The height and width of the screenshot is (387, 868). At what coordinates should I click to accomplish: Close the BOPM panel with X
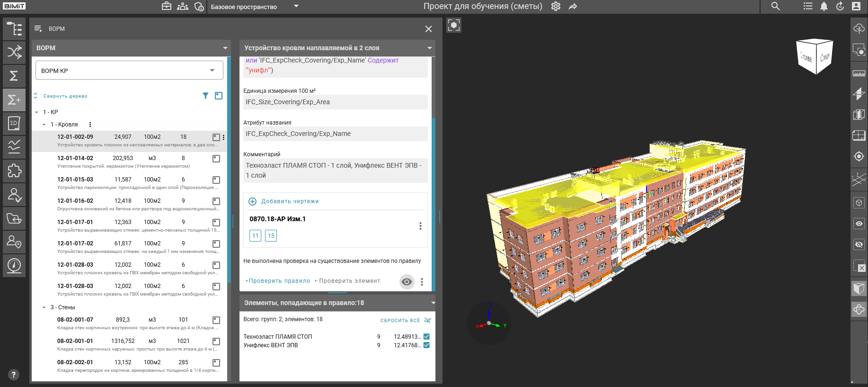428,29
